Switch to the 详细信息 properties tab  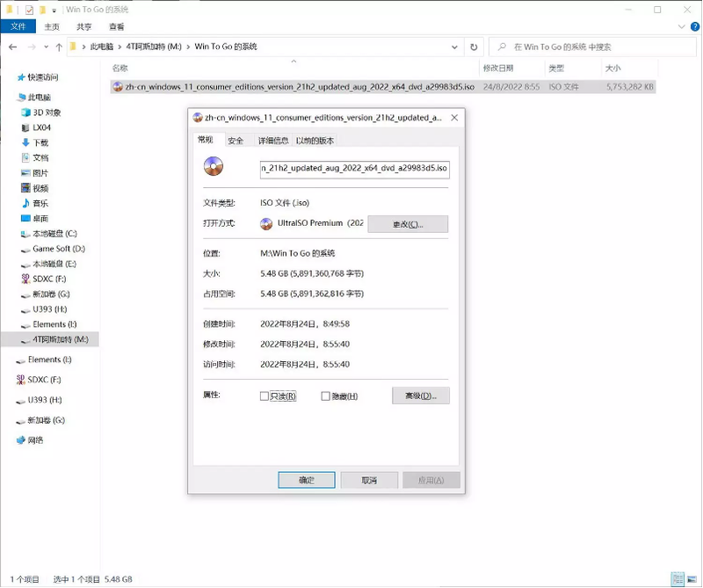point(273,141)
